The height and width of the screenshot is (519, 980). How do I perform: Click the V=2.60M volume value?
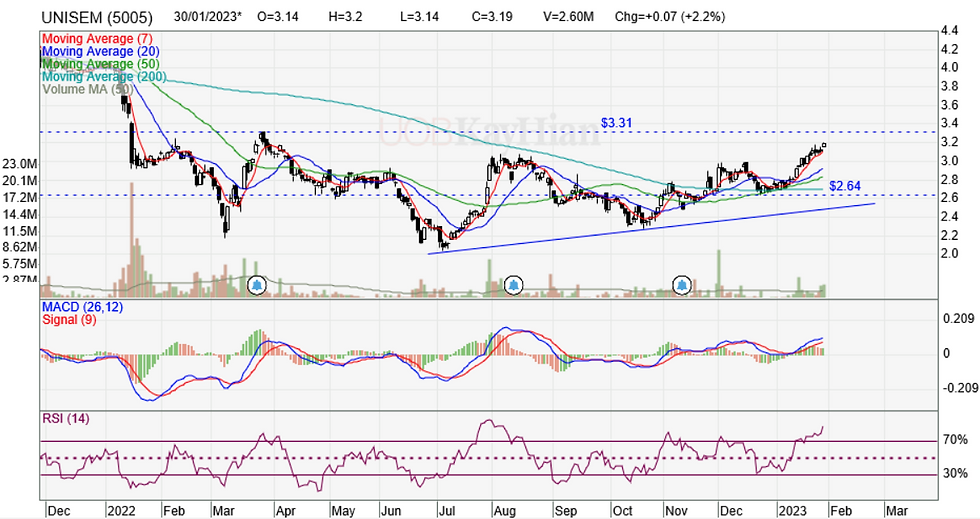(x=568, y=17)
